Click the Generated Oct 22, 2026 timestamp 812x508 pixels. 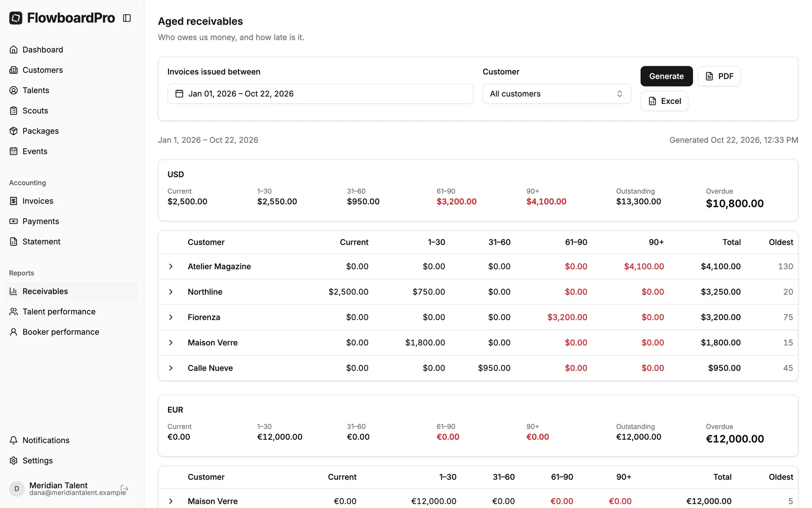(734, 140)
